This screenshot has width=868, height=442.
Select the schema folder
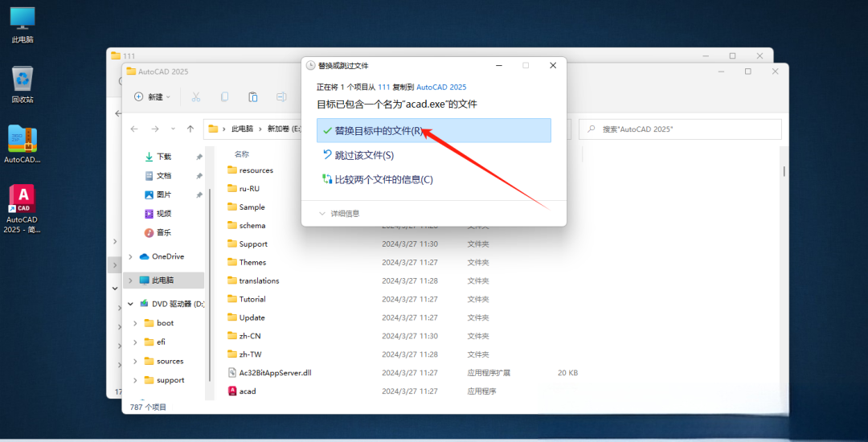pyautogui.click(x=252, y=226)
